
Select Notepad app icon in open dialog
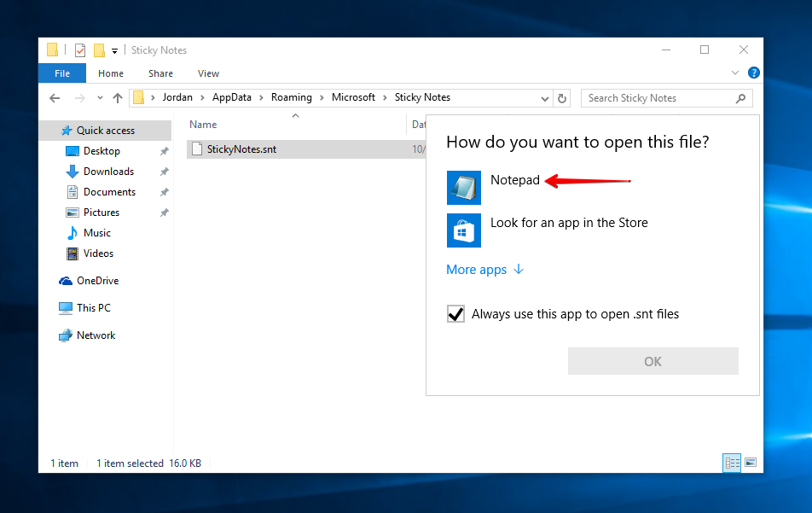[x=463, y=187]
